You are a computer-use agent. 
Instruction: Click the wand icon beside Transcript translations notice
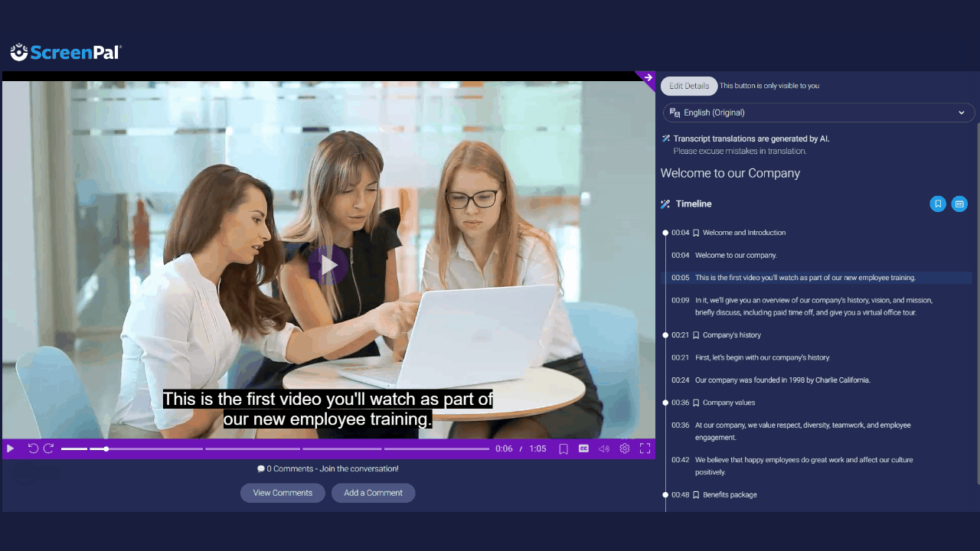tap(666, 139)
